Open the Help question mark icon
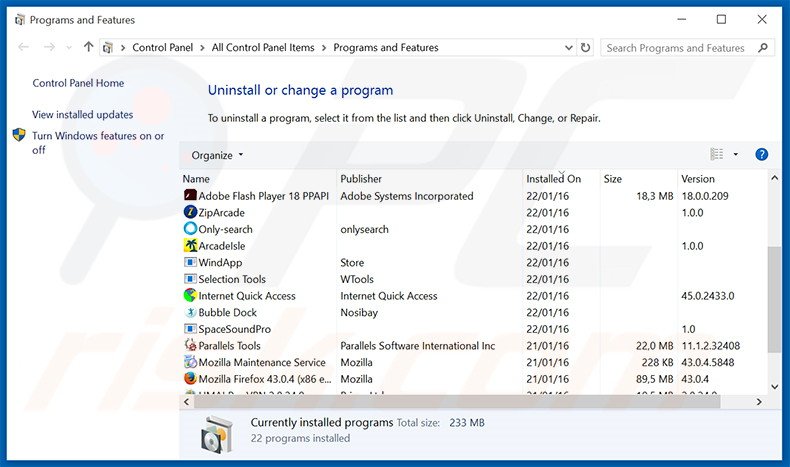Viewport: 790px width, 467px height. [x=761, y=154]
